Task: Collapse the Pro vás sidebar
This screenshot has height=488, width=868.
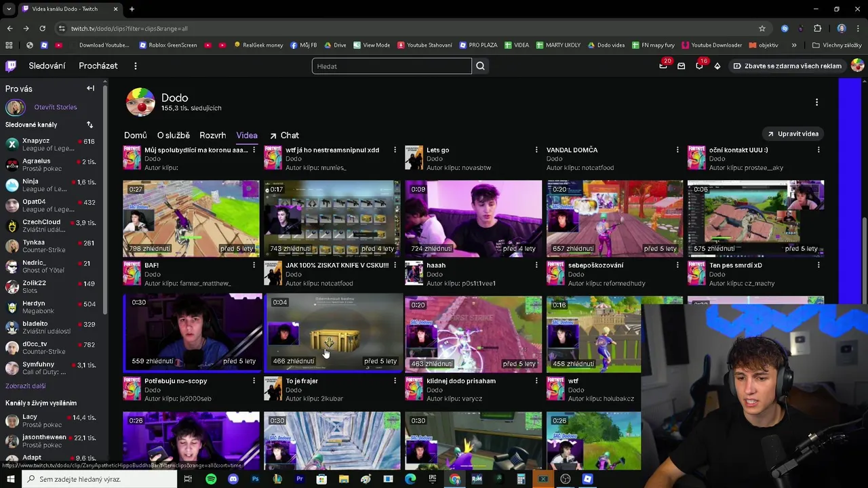Action: pos(90,88)
